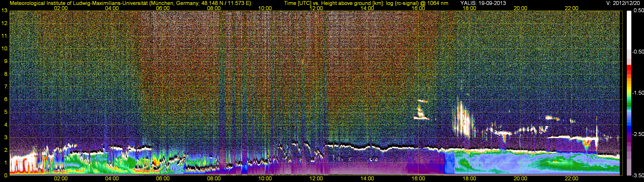The width and height of the screenshot is (644, 182).
Task: Click the 8 km height axis label
Action: click(x=6, y=74)
